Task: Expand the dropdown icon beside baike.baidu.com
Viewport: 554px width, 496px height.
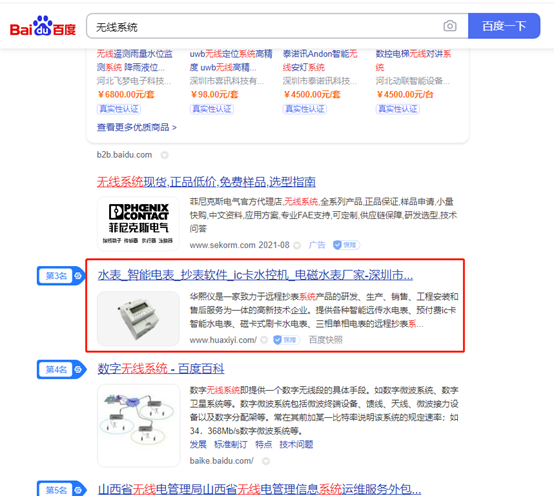Action: [266, 461]
